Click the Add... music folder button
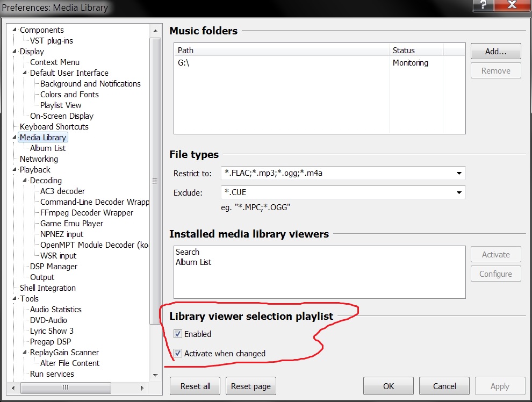This screenshot has width=532, height=402. click(x=495, y=52)
